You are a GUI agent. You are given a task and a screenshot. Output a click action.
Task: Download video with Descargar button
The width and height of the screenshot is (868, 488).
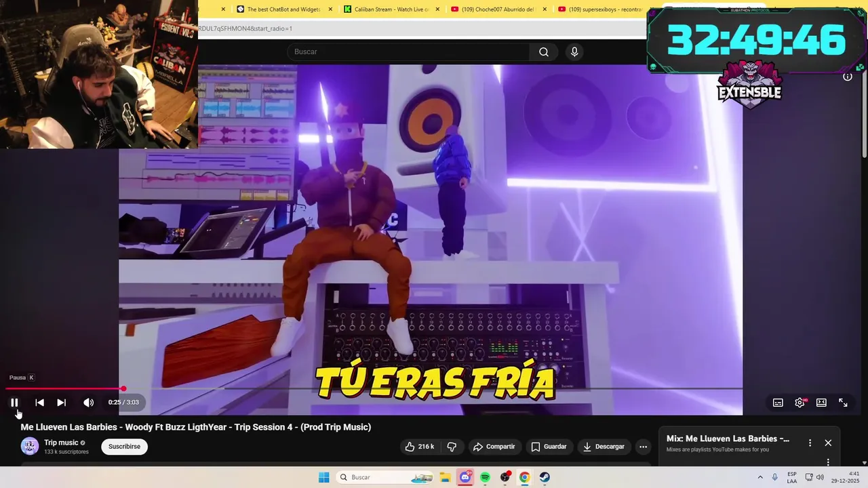tap(604, 447)
